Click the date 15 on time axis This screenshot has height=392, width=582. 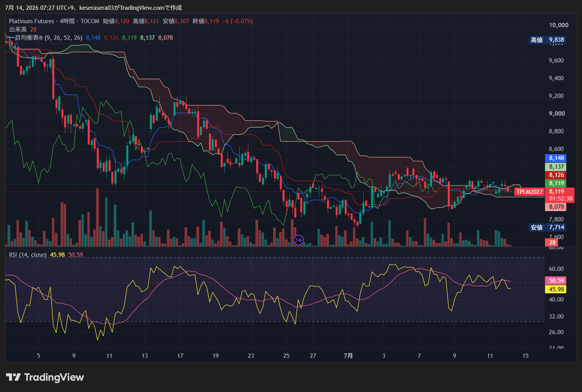pyautogui.click(x=526, y=356)
